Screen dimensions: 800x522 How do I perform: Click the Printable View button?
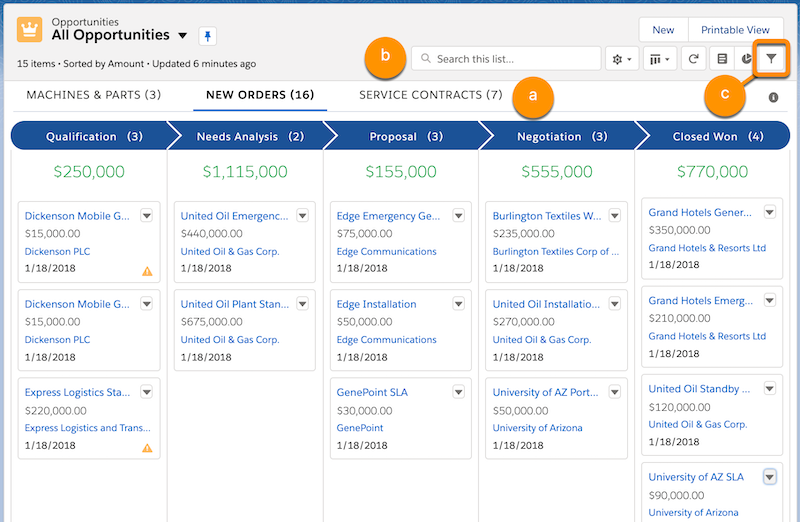(x=735, y=30)
